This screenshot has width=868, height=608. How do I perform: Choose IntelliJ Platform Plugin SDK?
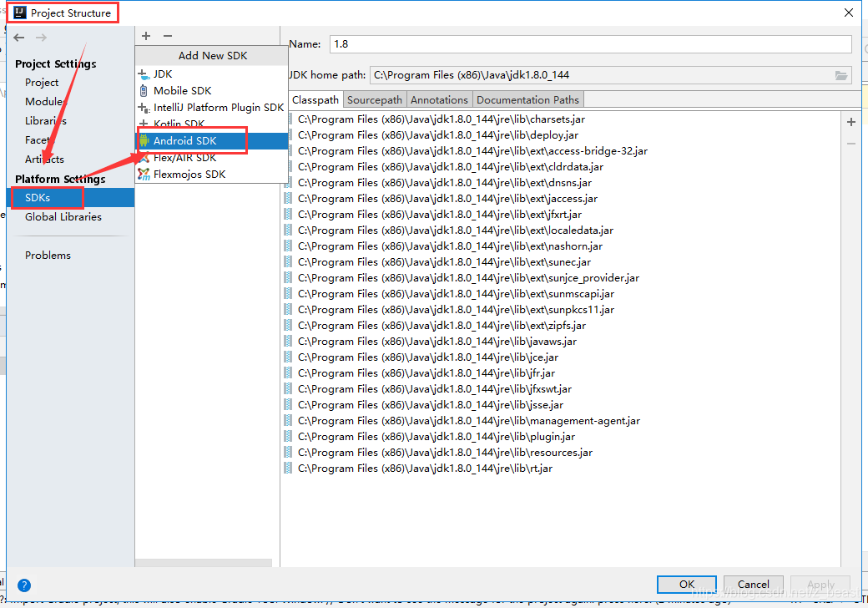(212, 108)
